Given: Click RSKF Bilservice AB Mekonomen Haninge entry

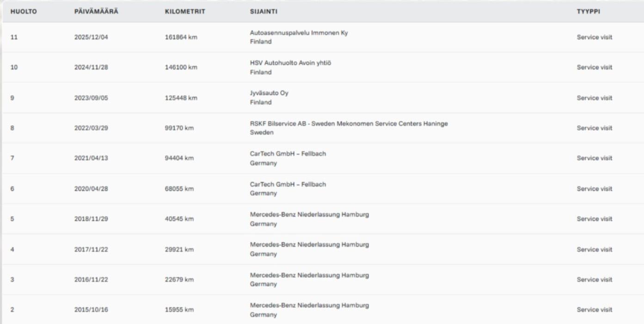Looking at the screenshot, I should [x=349, y=124].
